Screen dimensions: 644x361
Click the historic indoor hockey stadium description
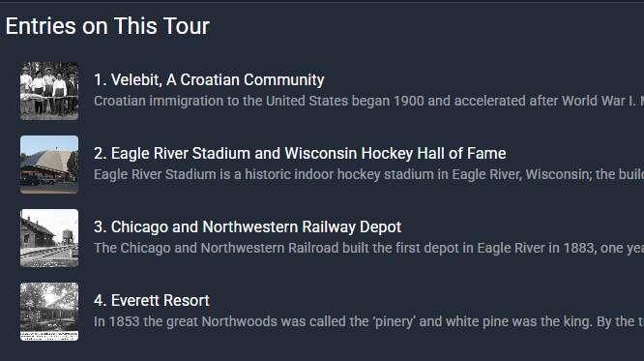(x=368, y=174)
